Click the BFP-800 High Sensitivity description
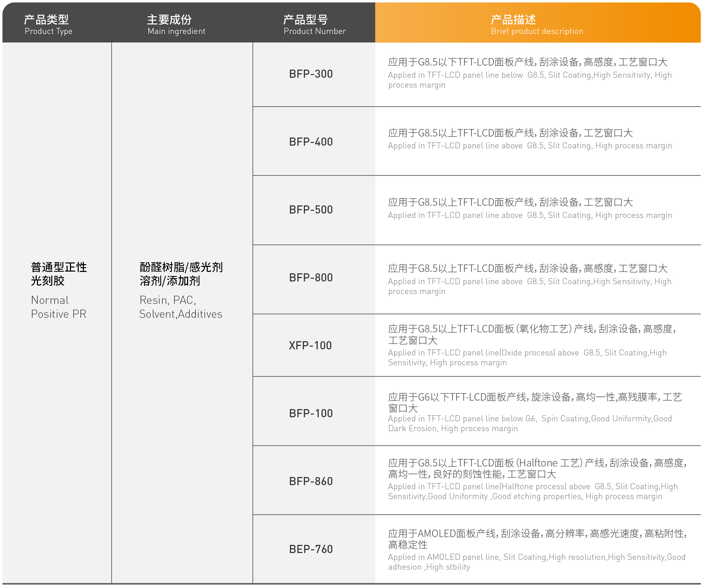The width and height of the screenshot is (703, 588). pos(530,279)
